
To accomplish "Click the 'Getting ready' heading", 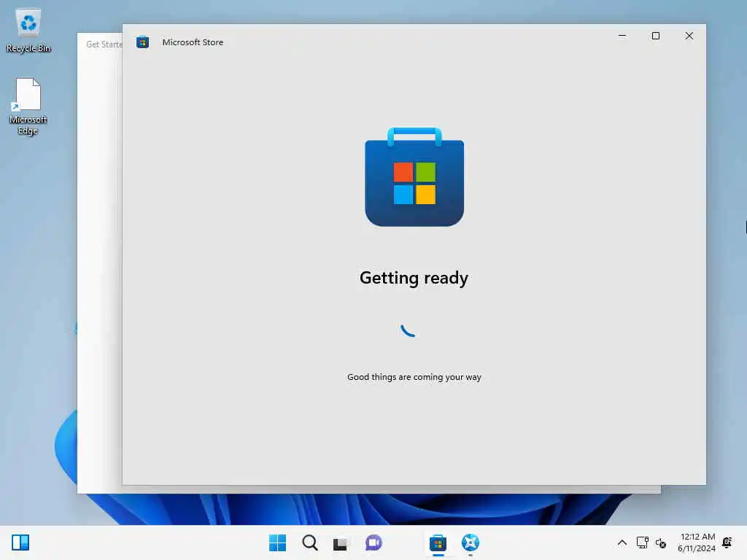I will click(414, 278).
